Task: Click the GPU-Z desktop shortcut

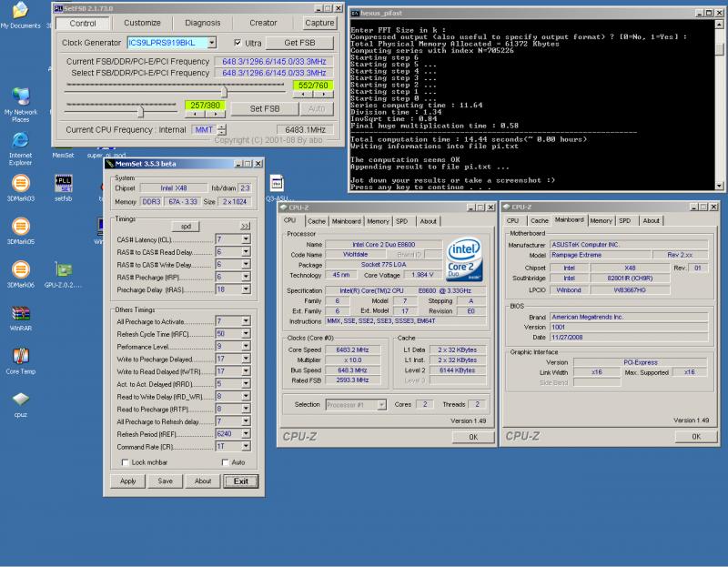Action: point(64,271)
